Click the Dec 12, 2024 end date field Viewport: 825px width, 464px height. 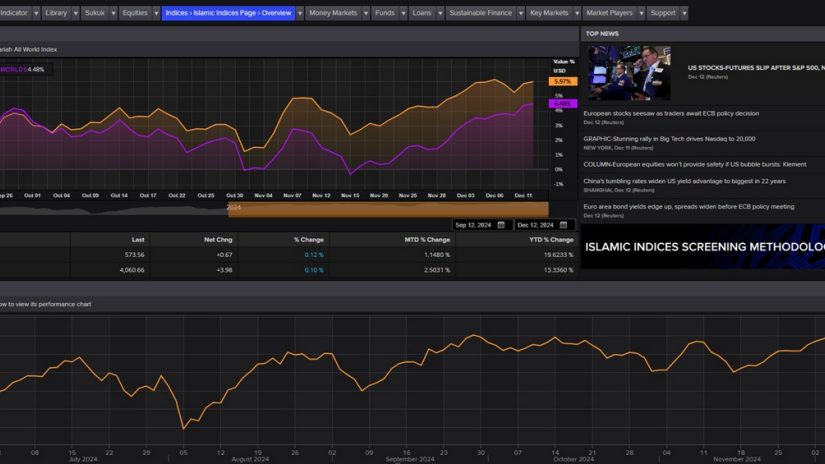click(544, 225)
